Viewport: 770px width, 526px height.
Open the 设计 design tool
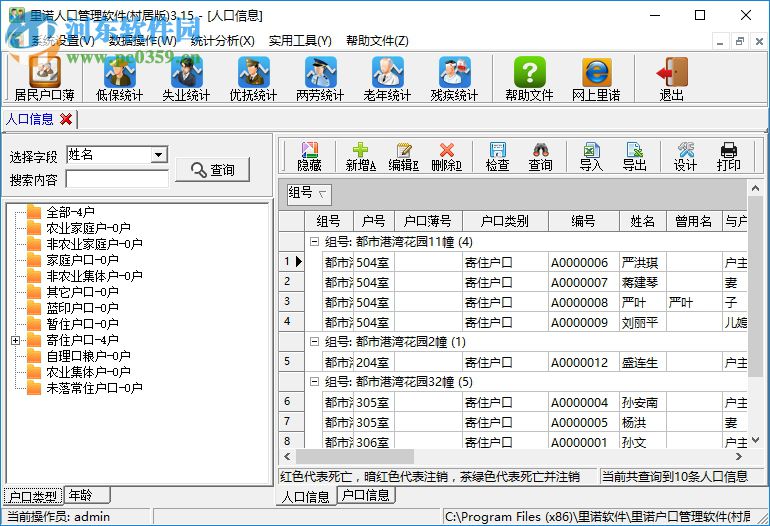[686, 157]
